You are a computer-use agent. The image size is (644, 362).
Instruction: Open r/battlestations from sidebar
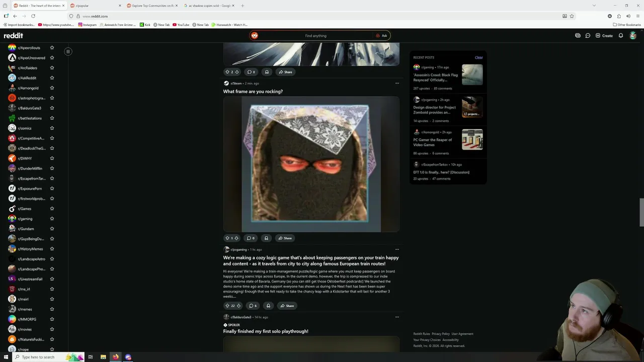[x=30, y=118]
